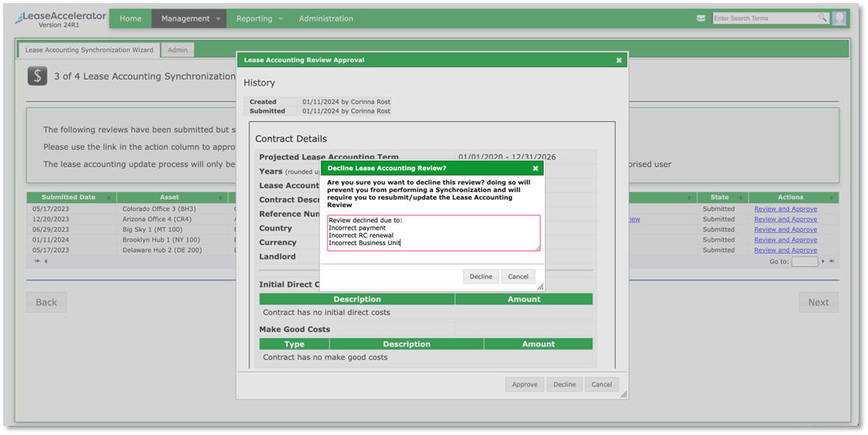Close the Lease Accounting Review Approval window
The height and width of the screenshot is (435, 868).
point(619,60)
